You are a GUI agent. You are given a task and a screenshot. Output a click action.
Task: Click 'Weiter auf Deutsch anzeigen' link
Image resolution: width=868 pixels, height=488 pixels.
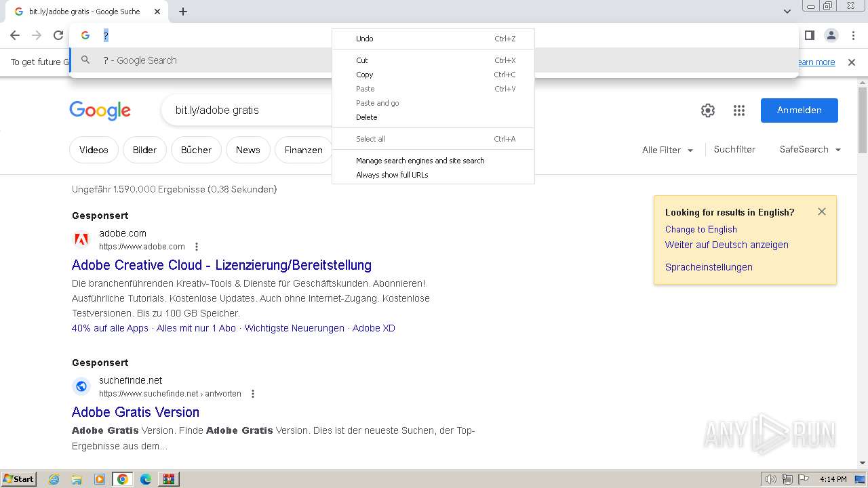727,245
